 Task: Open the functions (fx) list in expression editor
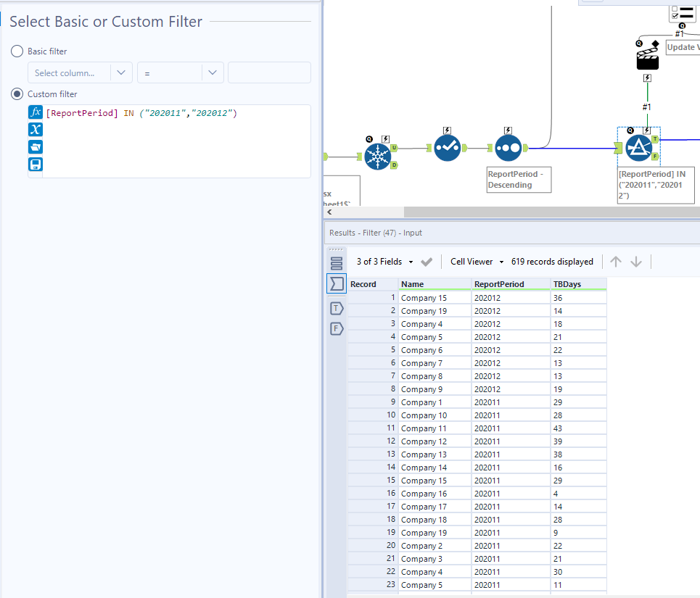[x=36, y=112]
